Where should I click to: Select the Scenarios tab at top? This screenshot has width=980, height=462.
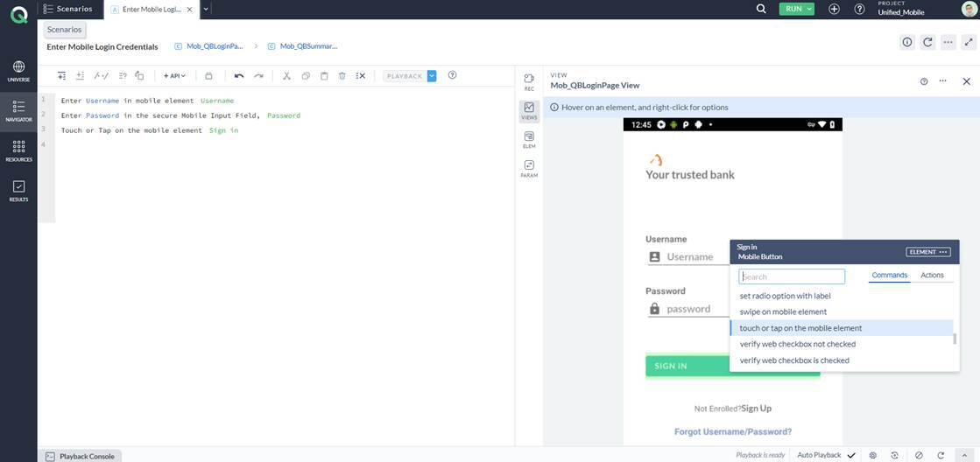(68, 9)
